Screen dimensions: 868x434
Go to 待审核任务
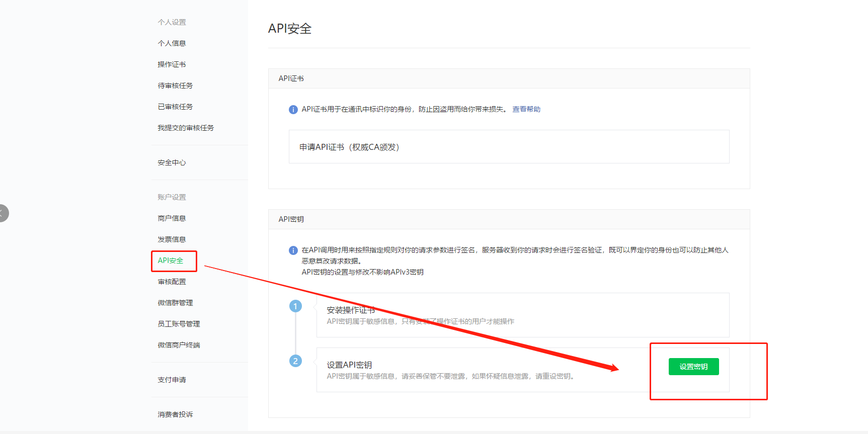tap(175, 85)
